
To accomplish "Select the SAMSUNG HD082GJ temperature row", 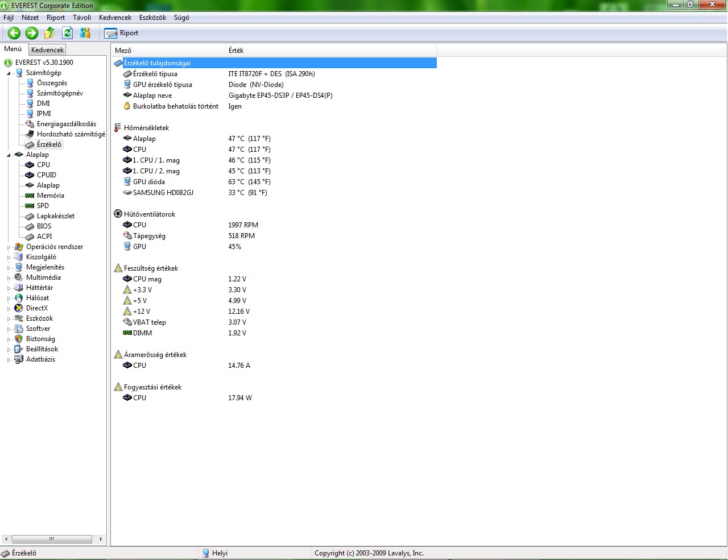I will 275,193.
